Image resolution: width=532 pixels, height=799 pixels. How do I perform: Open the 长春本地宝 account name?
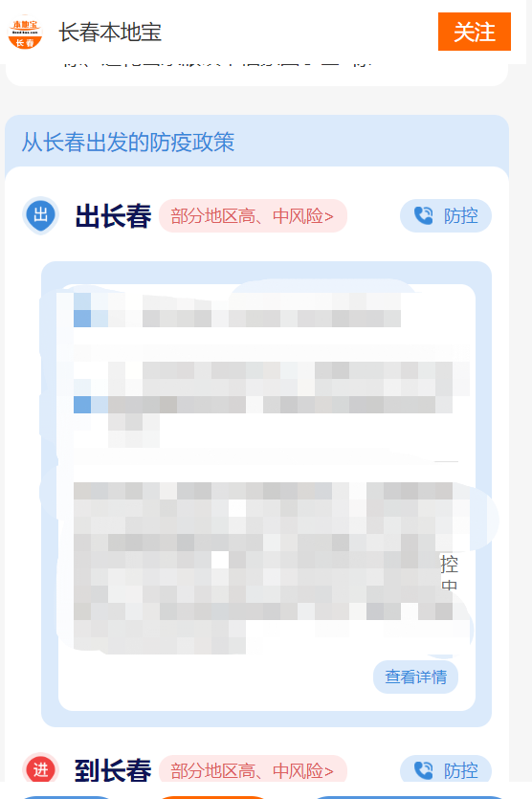coord(110,33)
